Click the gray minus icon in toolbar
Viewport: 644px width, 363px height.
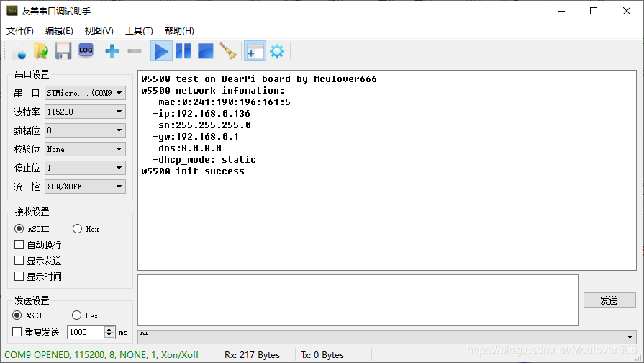point(135,51)
